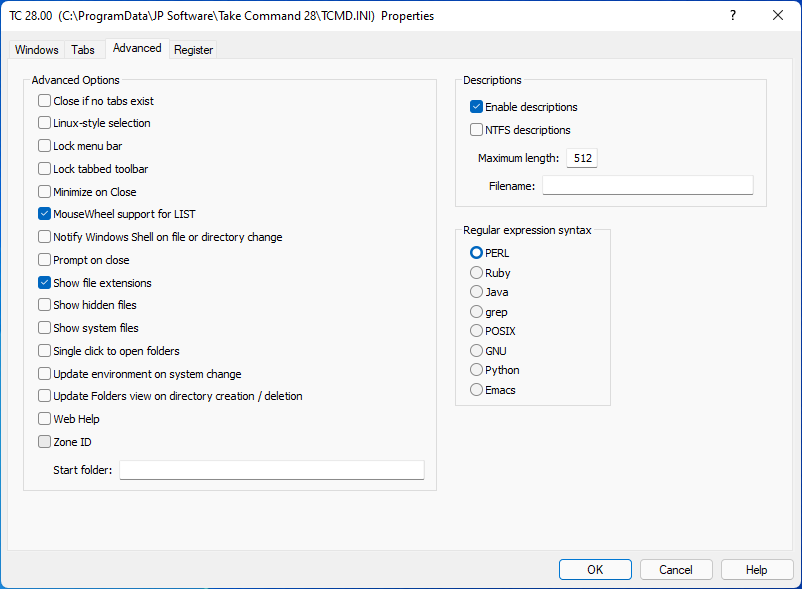Image resolution: width=802 pixels, height=589 pixels.
Task: Enable Close if no tabs exist
Action: (44, 101)
